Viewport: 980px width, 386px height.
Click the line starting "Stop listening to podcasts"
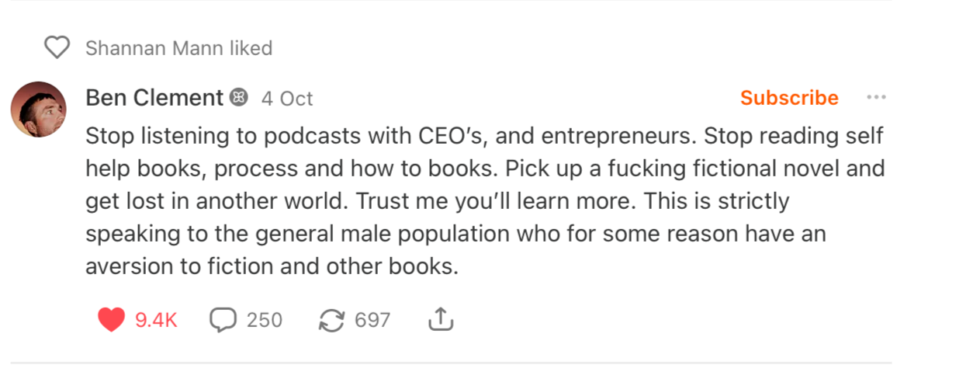[x=484, y=136]
